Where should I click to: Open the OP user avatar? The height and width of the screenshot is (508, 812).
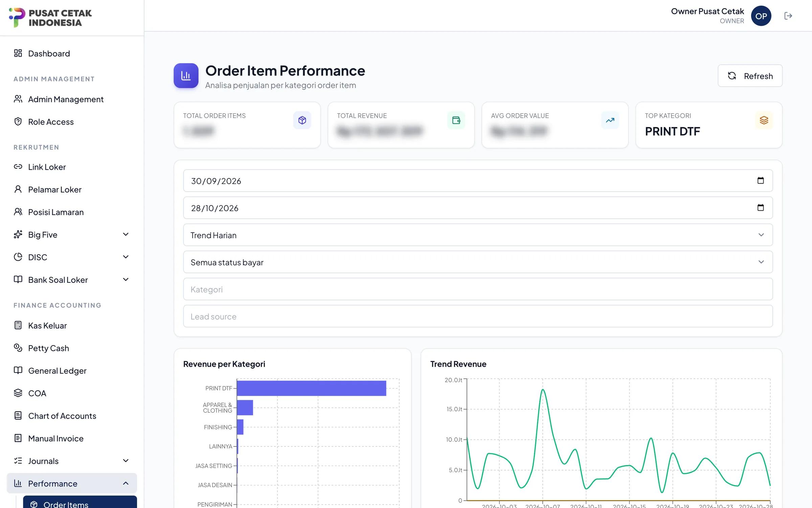tap(761, 16)
